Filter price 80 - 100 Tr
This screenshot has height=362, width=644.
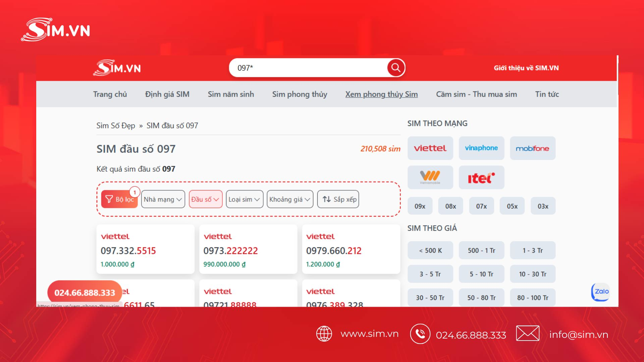pos(533,298)
